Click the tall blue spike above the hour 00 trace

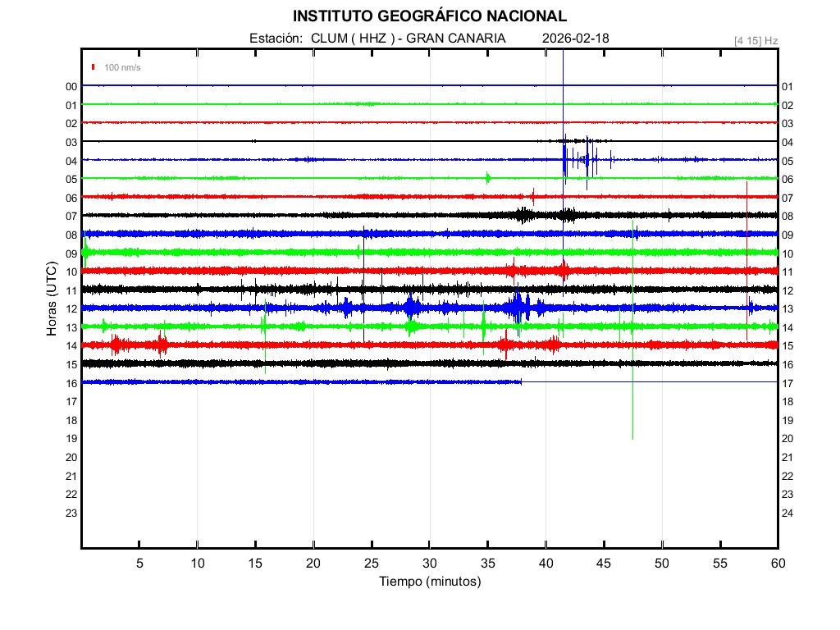tap(563, 66)
